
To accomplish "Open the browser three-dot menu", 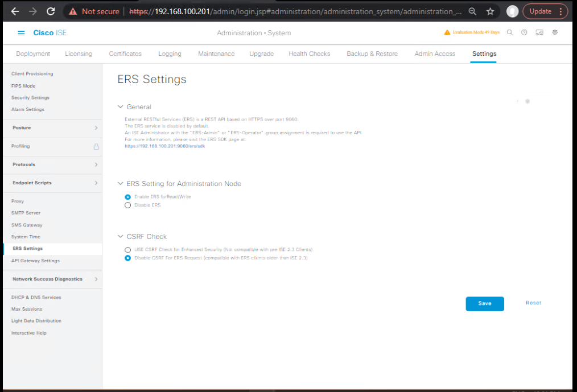I will click(x=561, y=11).
